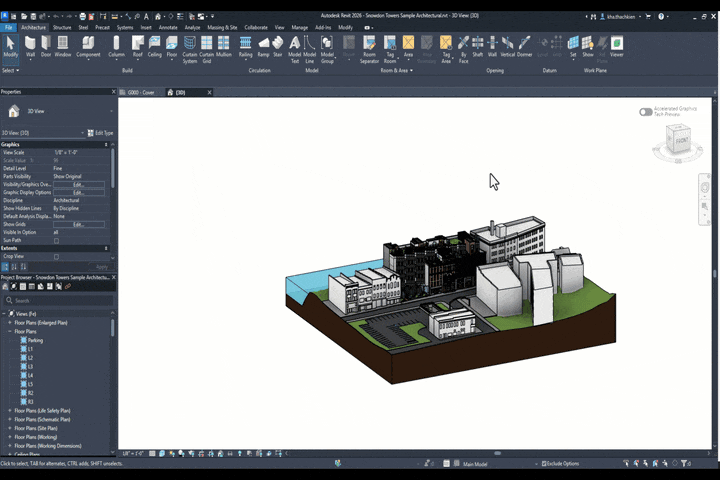Select the Curtain Grid tool

click(x=207, y=50)
